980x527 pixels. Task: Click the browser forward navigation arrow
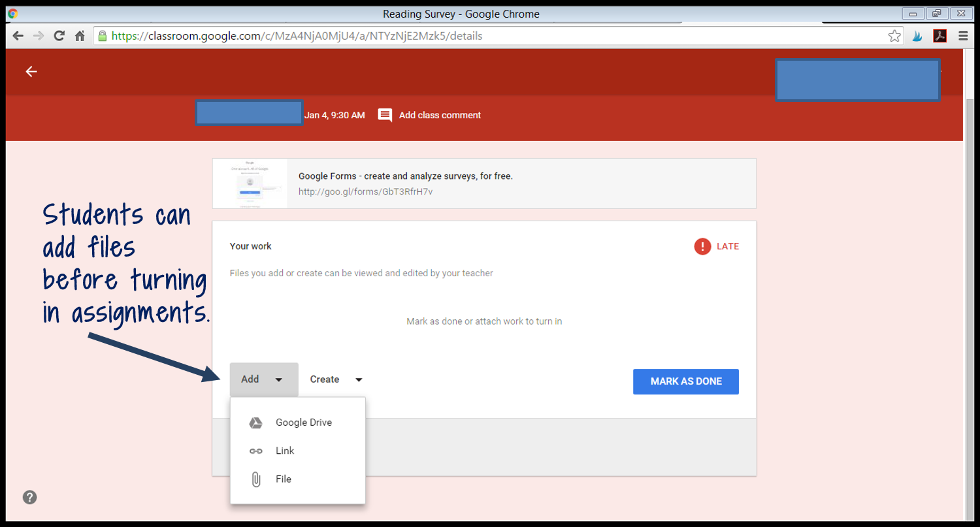38,36
